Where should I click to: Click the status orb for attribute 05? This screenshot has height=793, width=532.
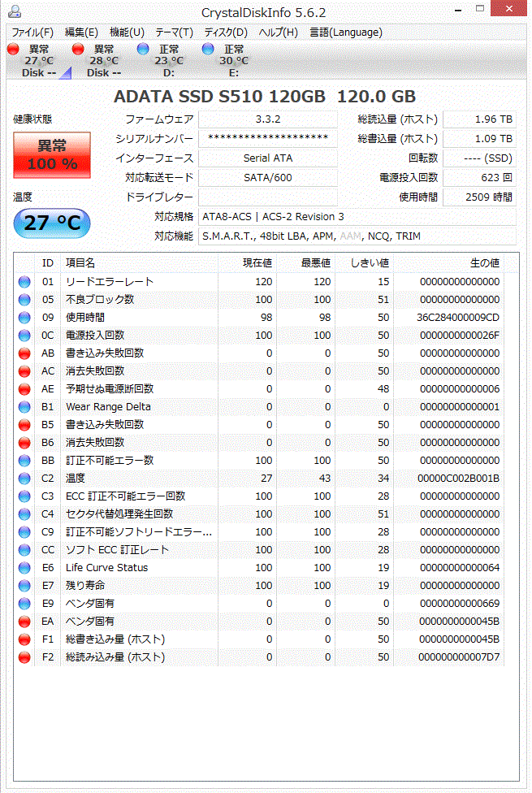24,300
